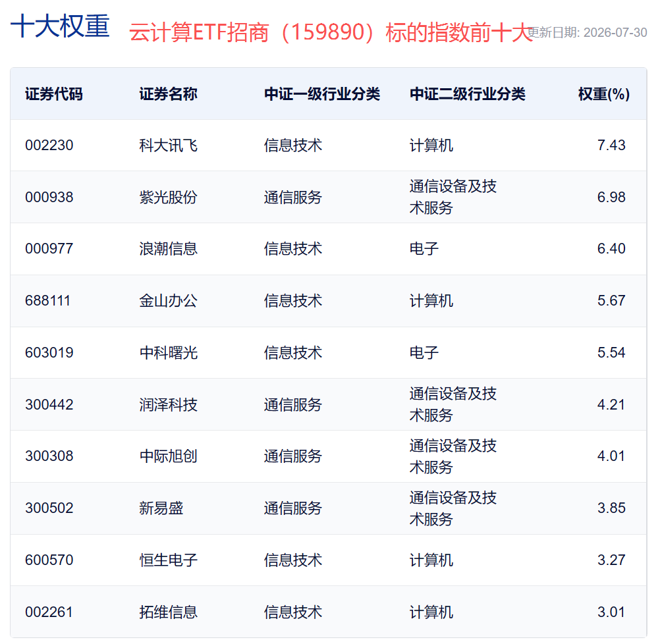Select stock code 000938
Screen dimensions: 660x644
click(49, 197)
